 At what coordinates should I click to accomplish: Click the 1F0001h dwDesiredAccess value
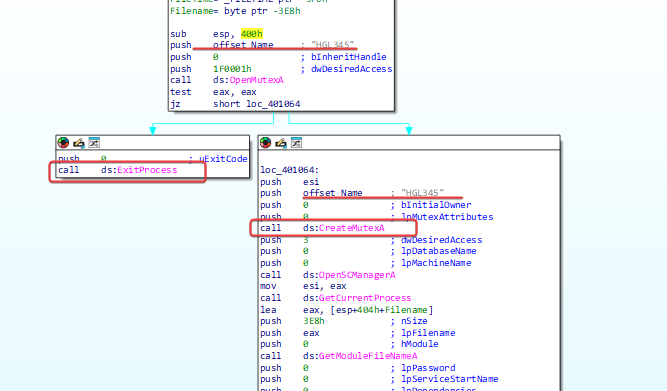(232, 69)
